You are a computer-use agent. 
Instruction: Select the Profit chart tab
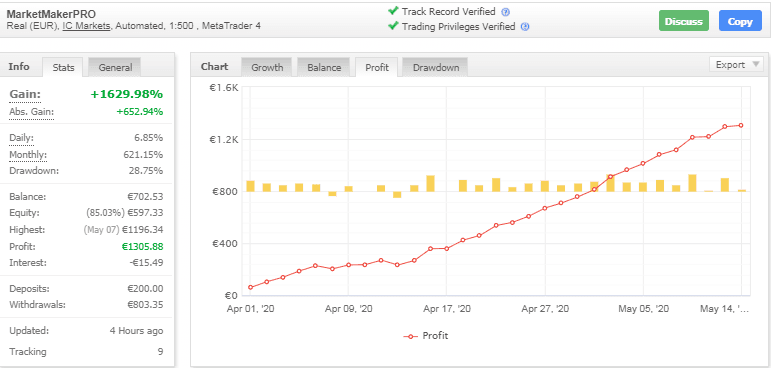[377, 67]
